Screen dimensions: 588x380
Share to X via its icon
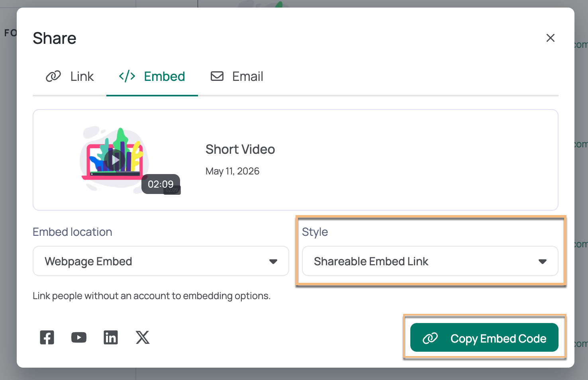[143, 337]
